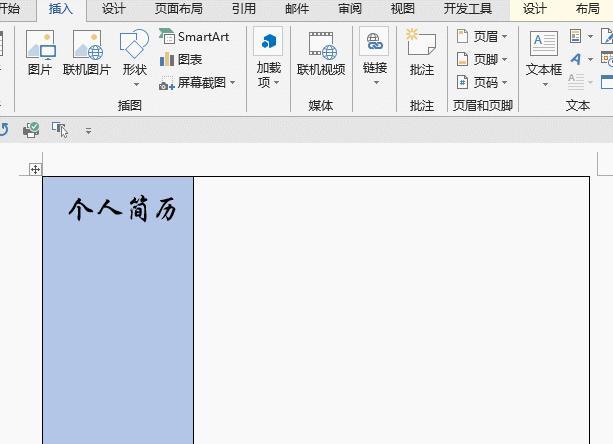Switch to the 开始 tab

9,9
